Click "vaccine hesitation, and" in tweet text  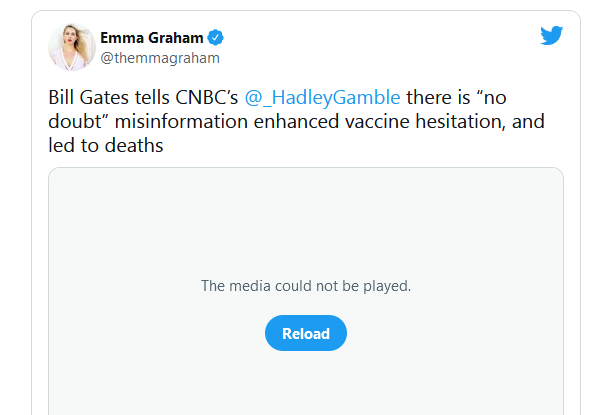click(x=445, y=122)
